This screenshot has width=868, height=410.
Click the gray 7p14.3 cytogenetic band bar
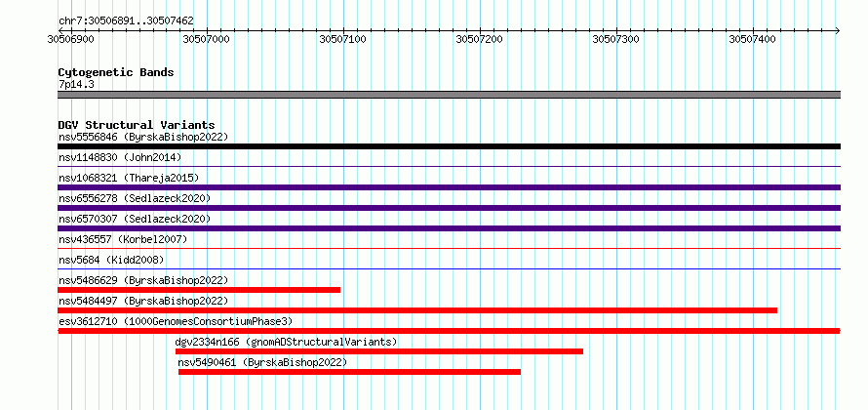coord(449,95)
